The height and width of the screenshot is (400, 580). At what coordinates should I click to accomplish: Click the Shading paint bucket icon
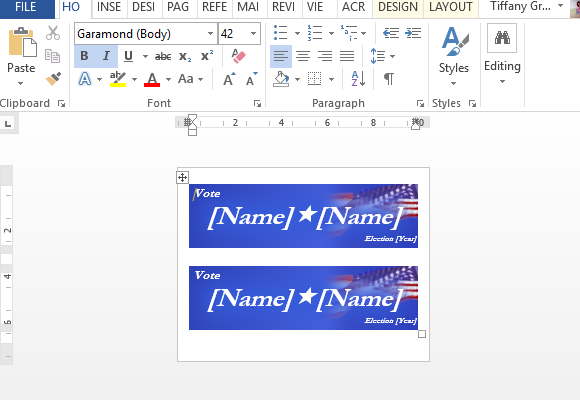281,79
